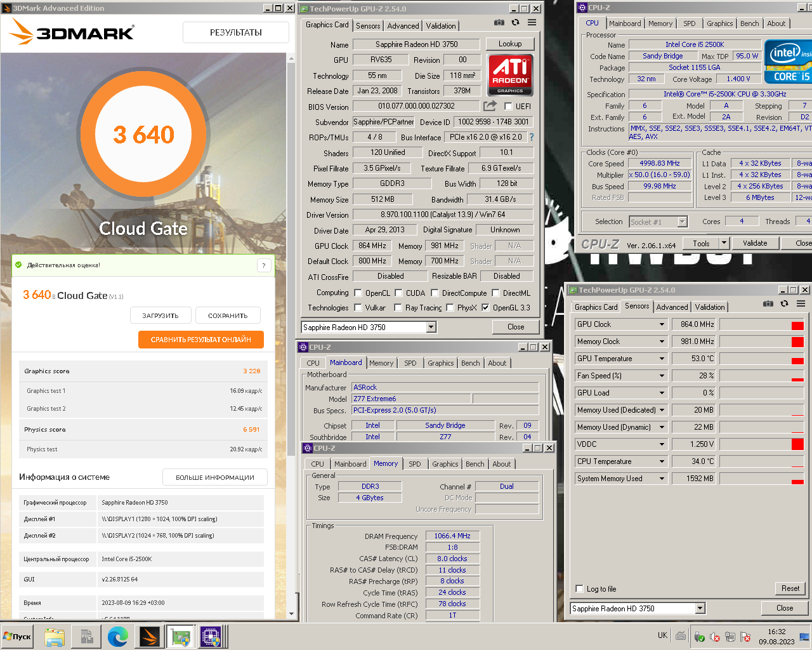Toggle the Vulkan checkbox
This screenshot has width=812, height=650.
click(358, 308)
